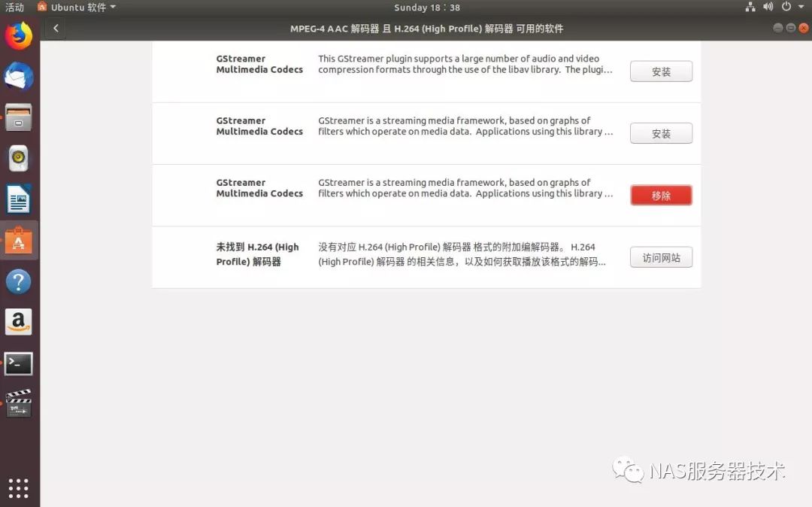The image size is (812, 507).
Task: Go back with the header back arrow
Action: [56, 29]
